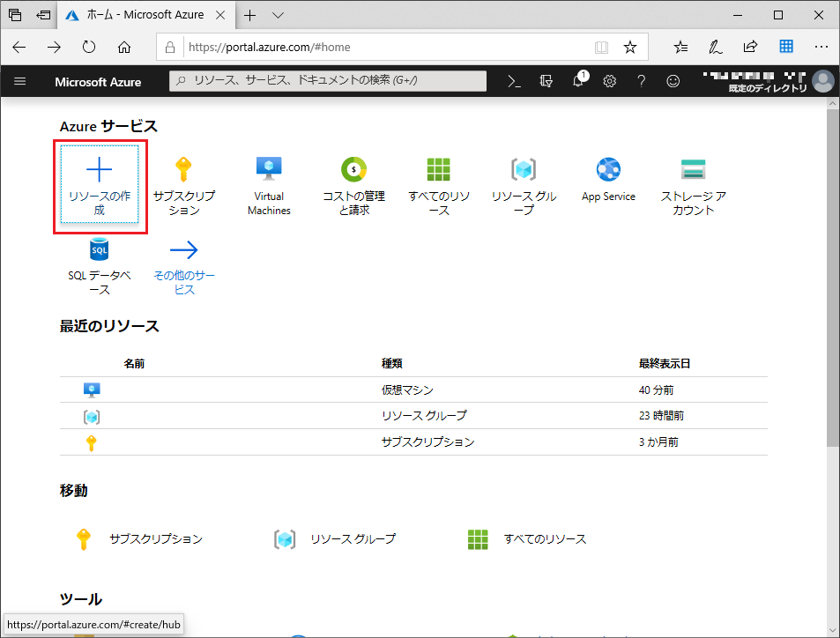Go to すべてのリソース under 移動

coord(527,539)
